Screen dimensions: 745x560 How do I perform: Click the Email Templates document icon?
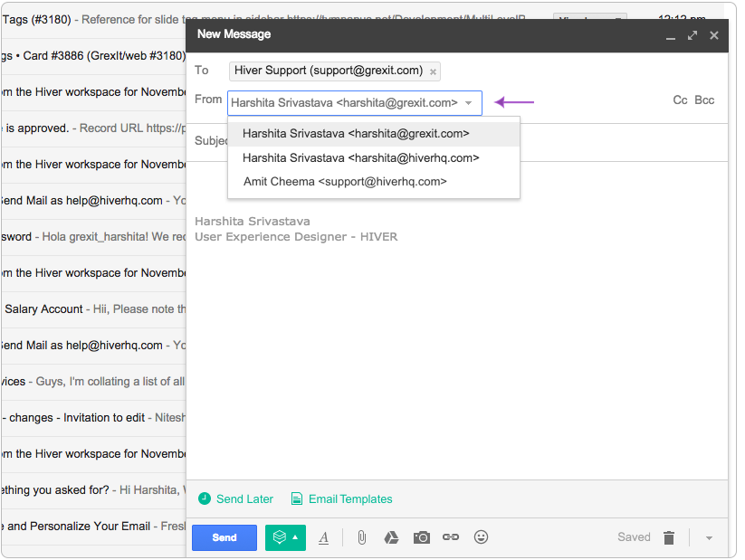pos(297,498)
